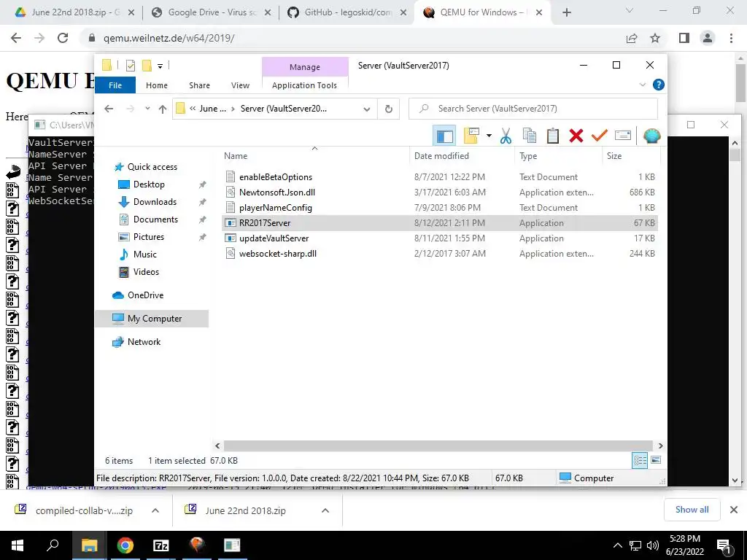
Task: Expand compiled-collab zip download options chevron
Action: [155, 510]
